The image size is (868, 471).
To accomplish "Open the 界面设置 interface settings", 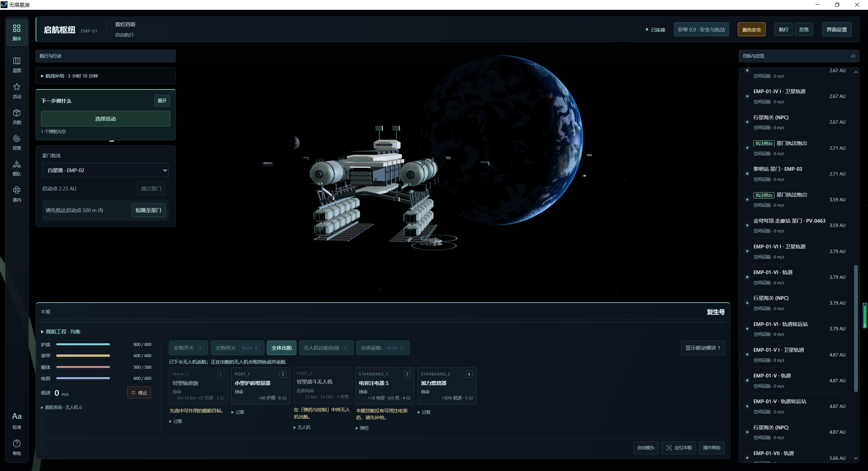I will pyautogui.click(x=836, y=29).
